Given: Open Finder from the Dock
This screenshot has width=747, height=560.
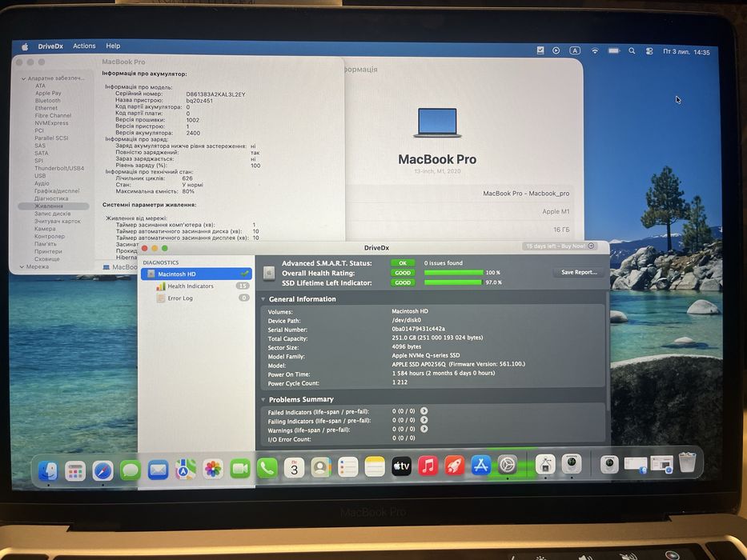Looking at the screenshot, I should 48,471.
